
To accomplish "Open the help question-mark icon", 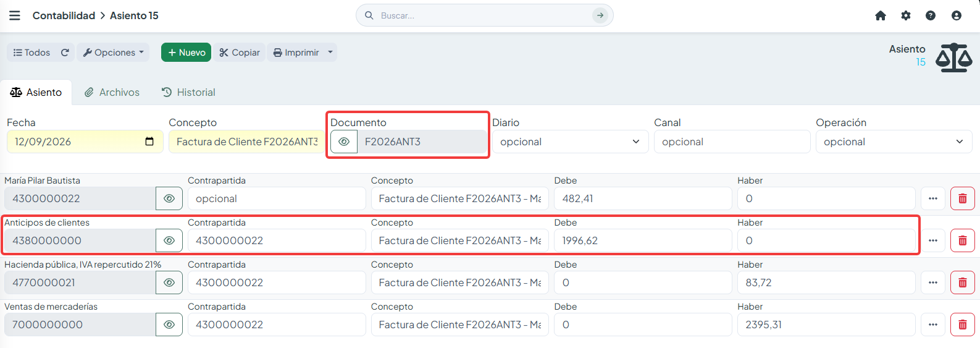I will [x=931, y=15].
